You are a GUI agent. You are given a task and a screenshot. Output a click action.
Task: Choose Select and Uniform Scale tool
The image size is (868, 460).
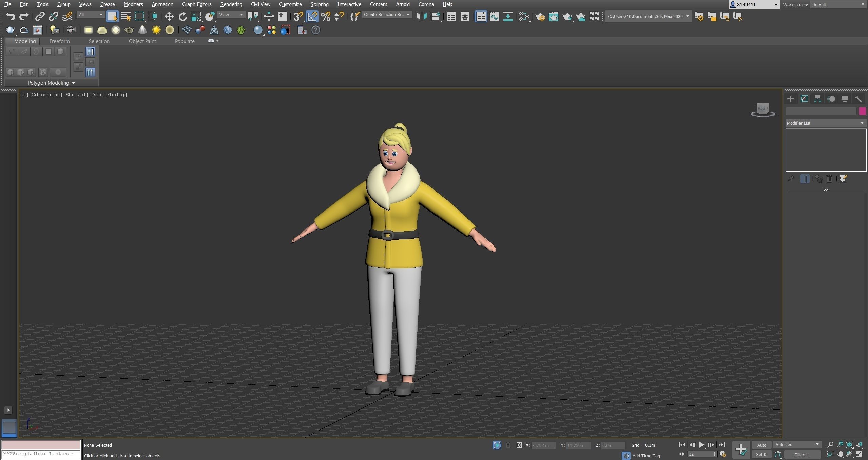point(196,16)
